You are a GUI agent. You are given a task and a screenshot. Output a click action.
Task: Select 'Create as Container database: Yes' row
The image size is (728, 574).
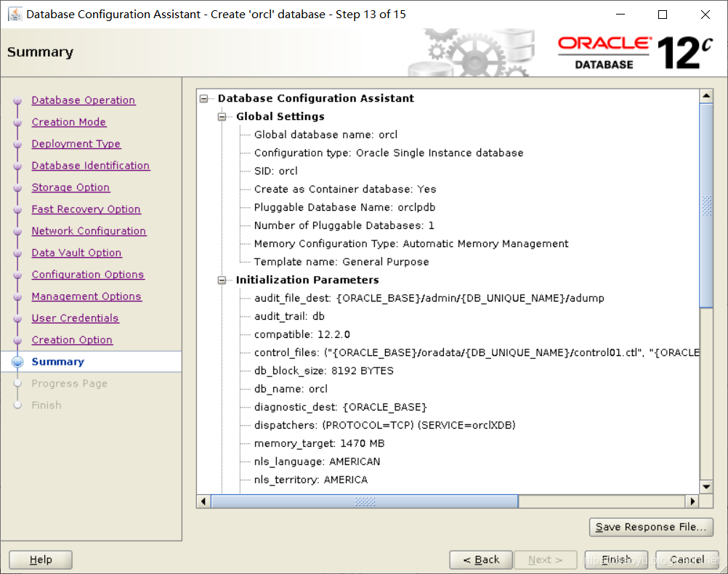point(345,189)
